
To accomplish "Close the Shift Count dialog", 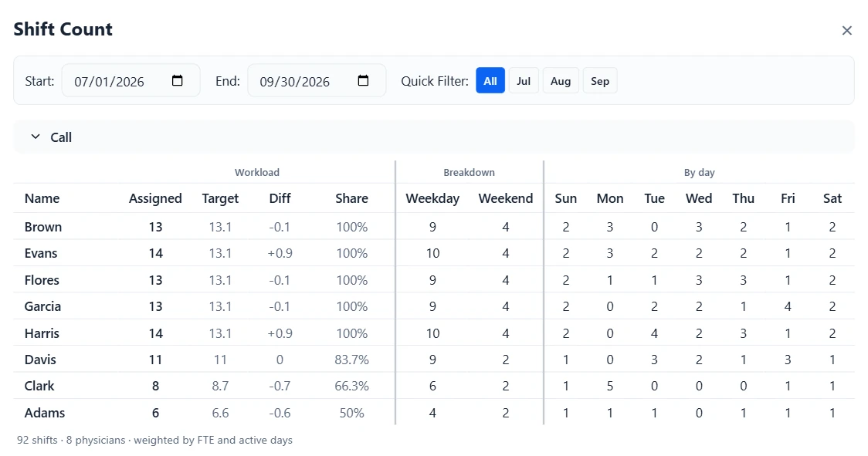I will [846, 30].
